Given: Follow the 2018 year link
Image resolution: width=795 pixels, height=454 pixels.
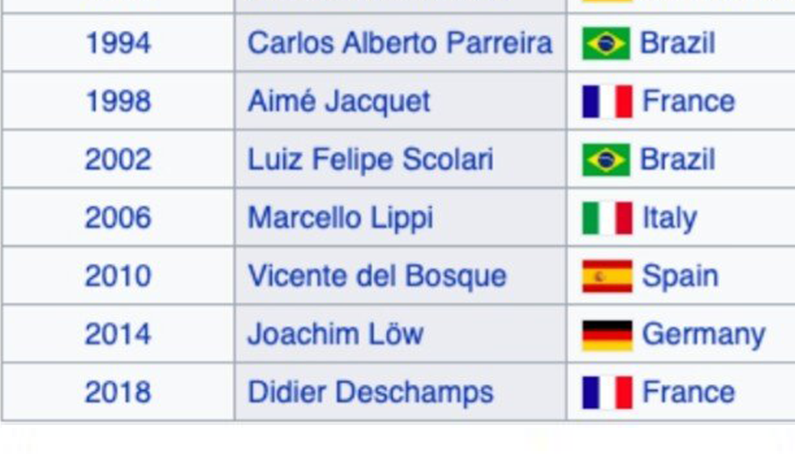Looking at the screenshot, I should [x=118, y=392].
